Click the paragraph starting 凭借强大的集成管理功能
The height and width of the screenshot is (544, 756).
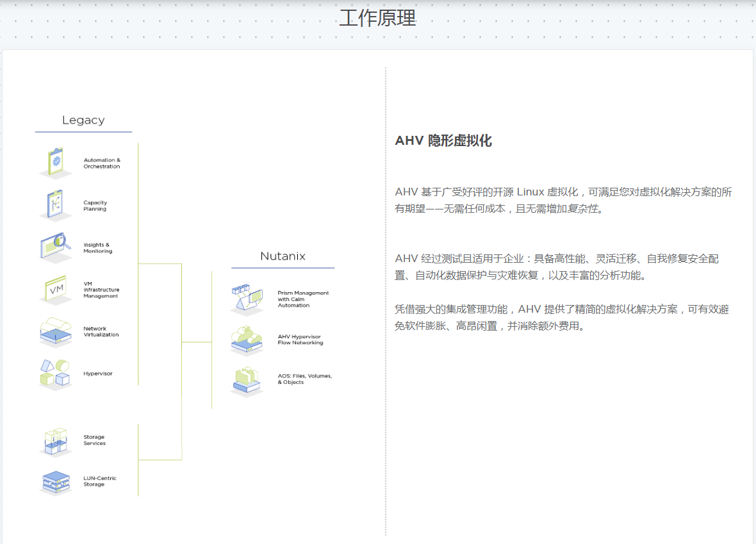[562, 317]
